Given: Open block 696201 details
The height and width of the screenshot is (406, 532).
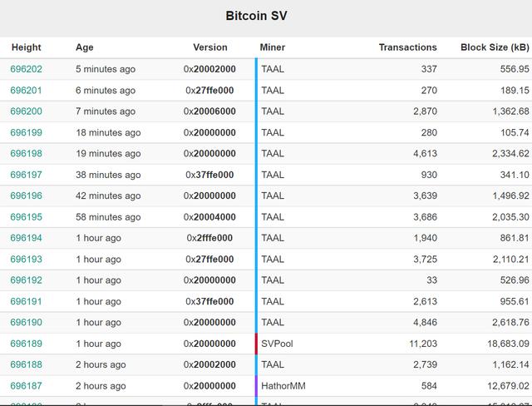Looking at the screenshot, I should pos(26,91).
